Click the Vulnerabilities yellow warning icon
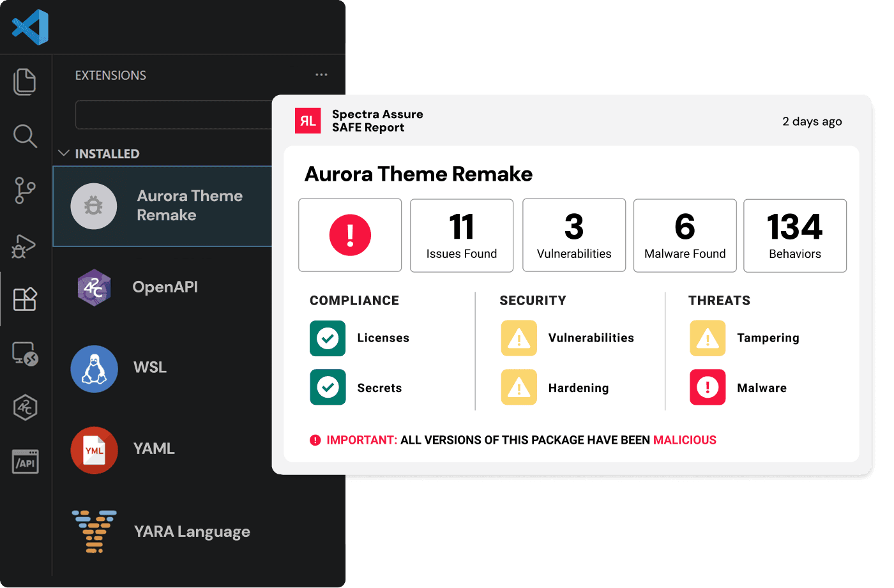The width and height of the screenshot is (894, 588). point(519,338)
